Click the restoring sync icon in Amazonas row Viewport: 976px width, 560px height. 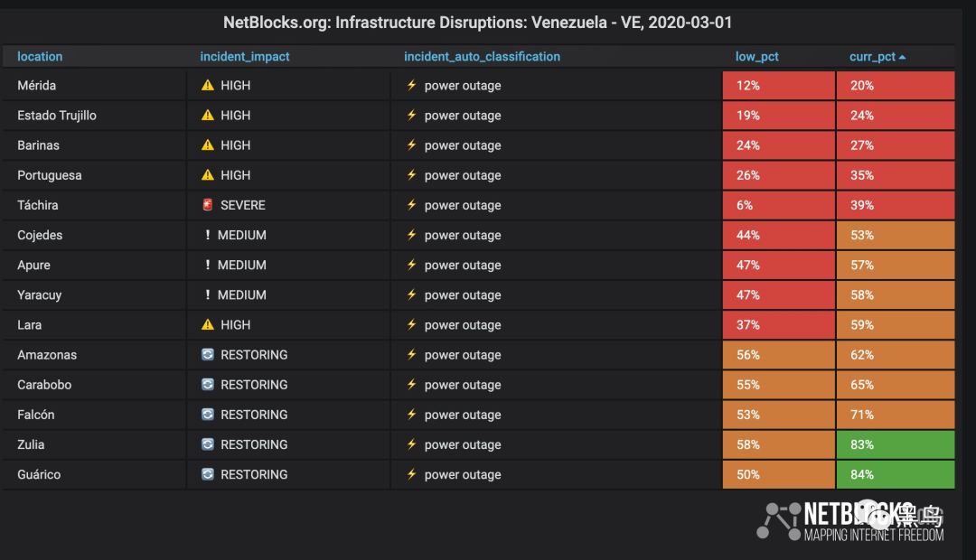click(x=208, y=354)
